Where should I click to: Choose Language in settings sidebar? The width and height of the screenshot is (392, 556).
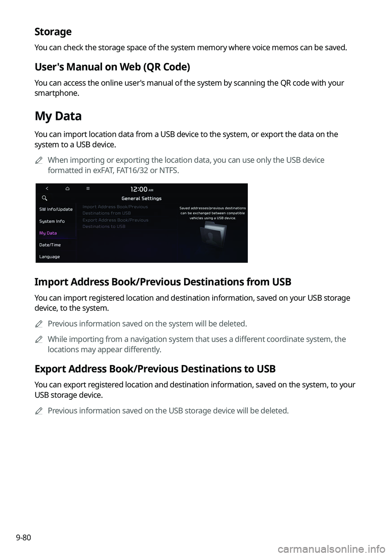click(x=49, y=257)
